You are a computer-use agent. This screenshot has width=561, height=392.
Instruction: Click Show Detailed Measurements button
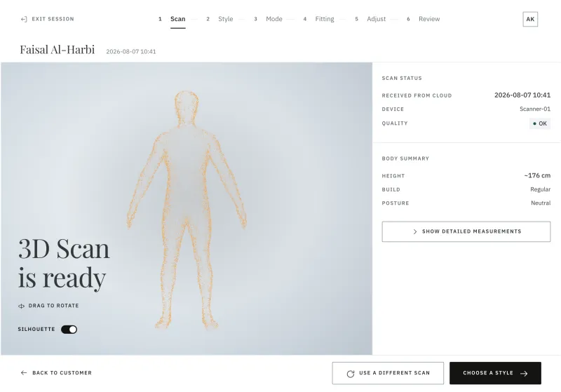point(466,231)
